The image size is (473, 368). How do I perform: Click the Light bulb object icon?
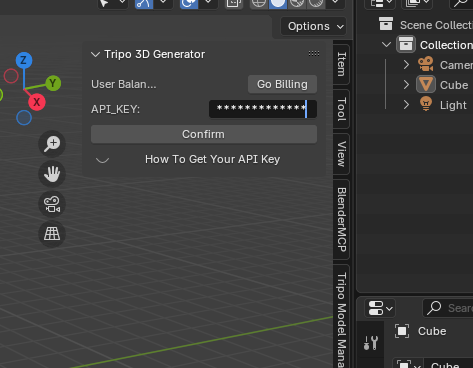426,104
